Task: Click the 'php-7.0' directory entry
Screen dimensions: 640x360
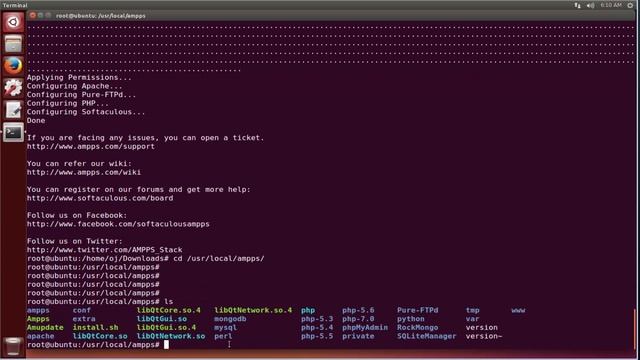Action: click(x=358, y=319)
